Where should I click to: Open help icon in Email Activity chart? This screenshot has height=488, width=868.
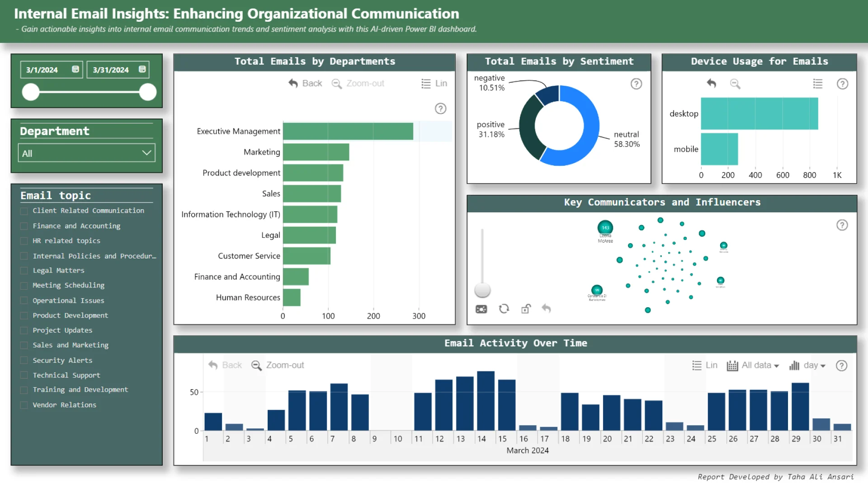[841, 366]
